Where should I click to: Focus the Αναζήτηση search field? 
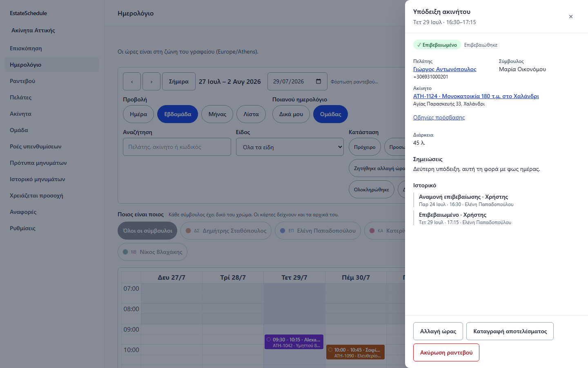(x=177, y=147)
